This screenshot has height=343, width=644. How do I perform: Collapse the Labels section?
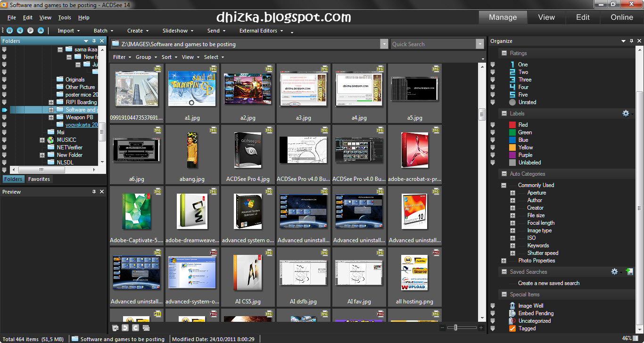coord(504,114)
